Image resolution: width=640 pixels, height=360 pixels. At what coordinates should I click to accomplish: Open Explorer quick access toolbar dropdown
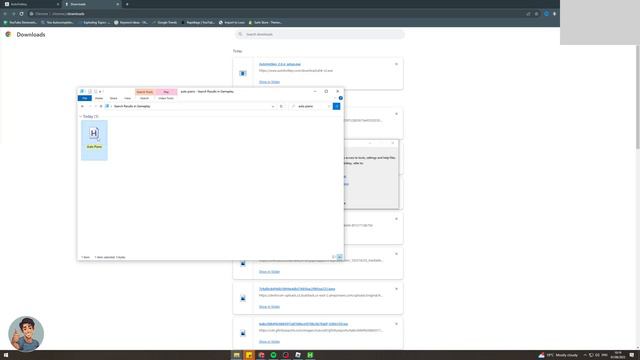(x=100, y=91)
